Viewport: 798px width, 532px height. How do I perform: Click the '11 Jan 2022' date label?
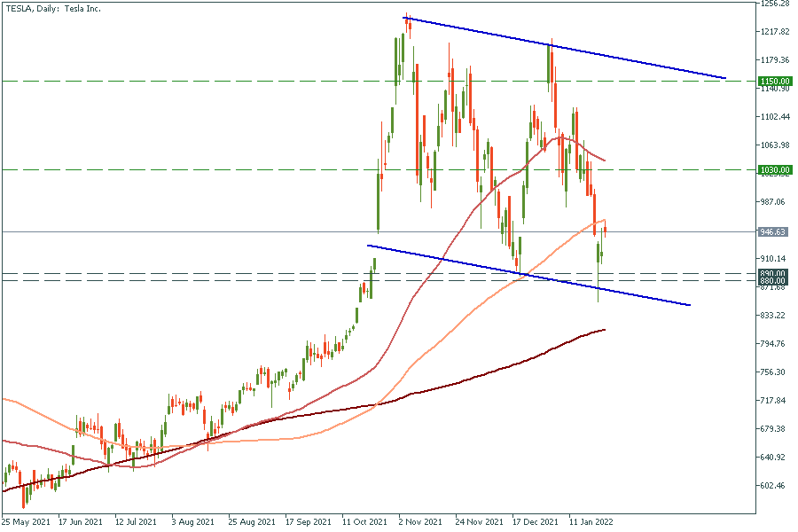(591, 522)
